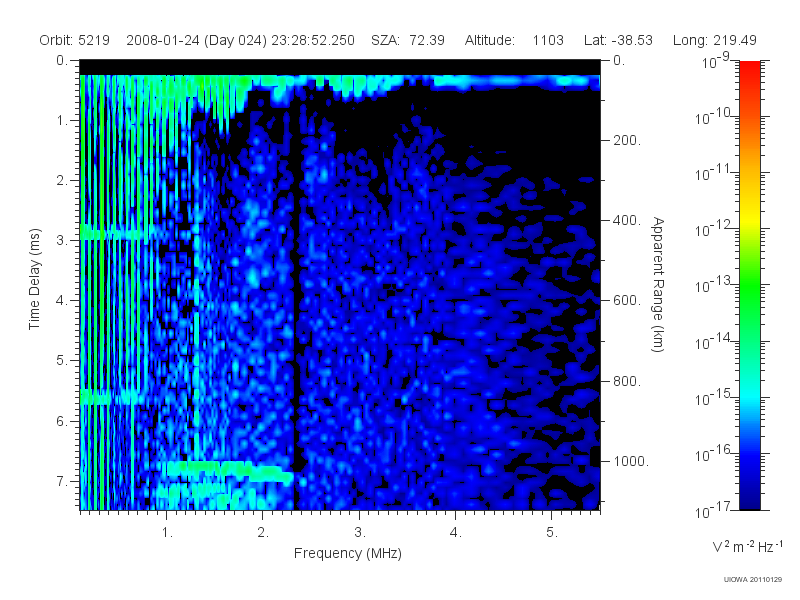Click the 1. tick label on frequency axis

[x=167, y=533]
